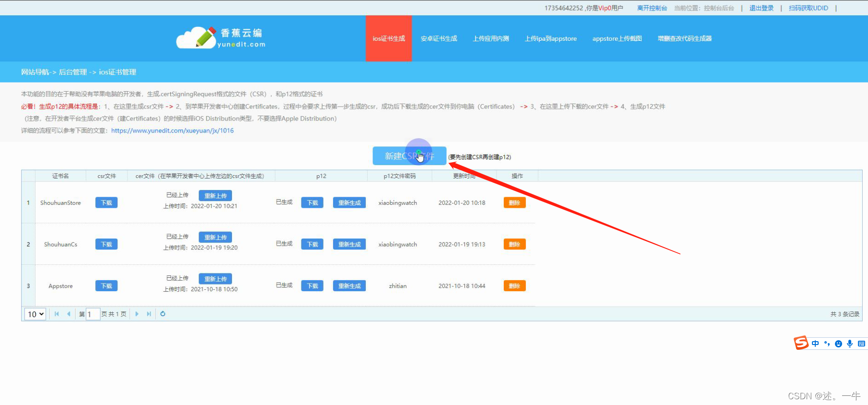The height and width of the screenshot is (405, 868).
Task: Select the ShouhuanStore certificate name cell
Action: [60, 203]
